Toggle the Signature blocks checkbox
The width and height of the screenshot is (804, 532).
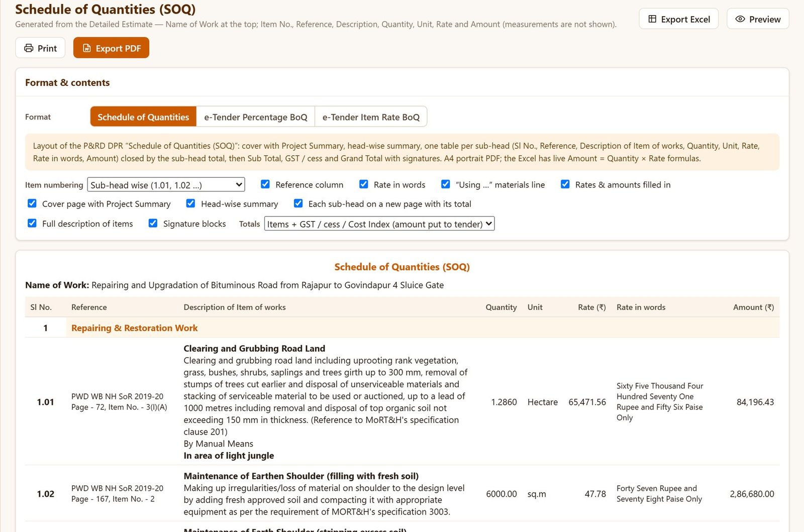[x=153, y=223]
